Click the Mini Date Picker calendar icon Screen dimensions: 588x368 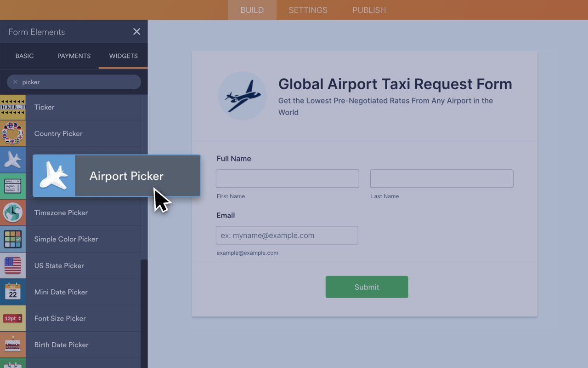(x=13, y=292)
